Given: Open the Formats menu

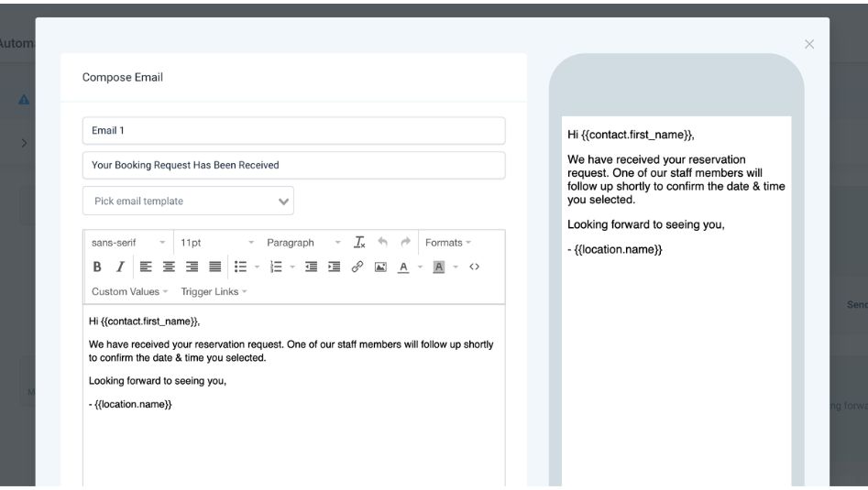Looking at the screenshot, I should [447, 243].
